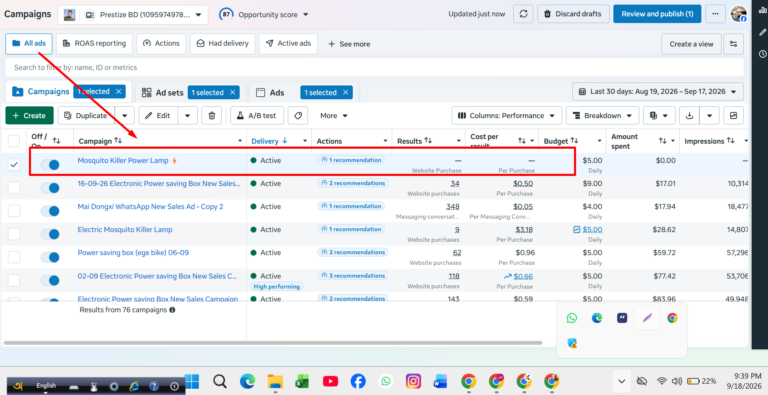
Task: Open the Ad sets tab
Action: pos(169,92)
